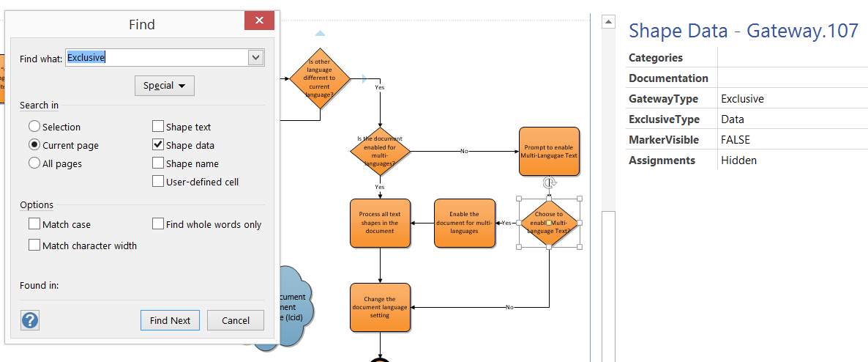Click the ExclusiveType value Data
The image size is (868, 362).
point(733,119)
